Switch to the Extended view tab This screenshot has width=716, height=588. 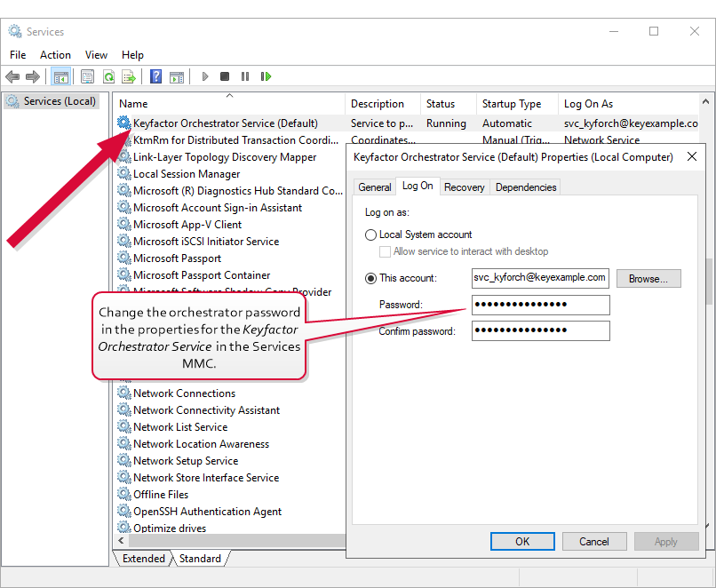point(144,559)
